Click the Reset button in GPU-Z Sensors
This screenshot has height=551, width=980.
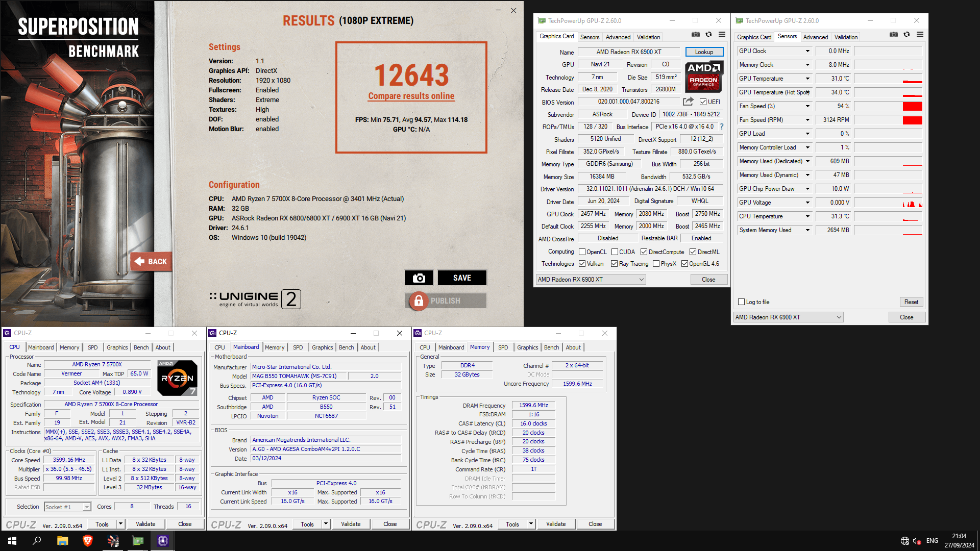tap(911, 302)
